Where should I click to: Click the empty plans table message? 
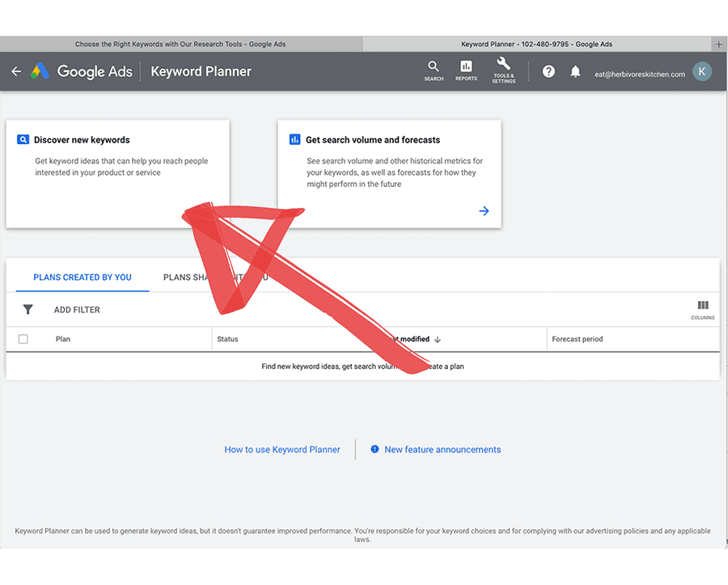(x=362, y=367)
